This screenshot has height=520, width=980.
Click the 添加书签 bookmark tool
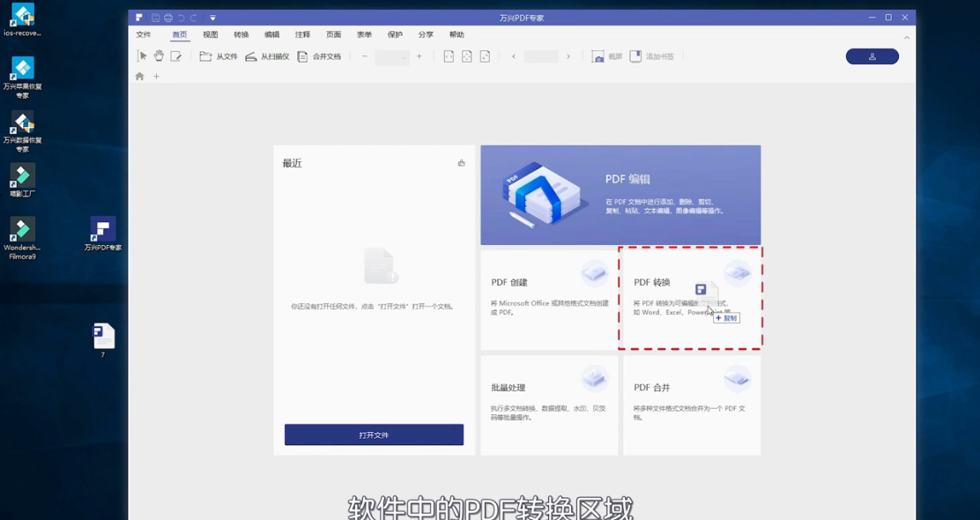click(x=651, y=56)
